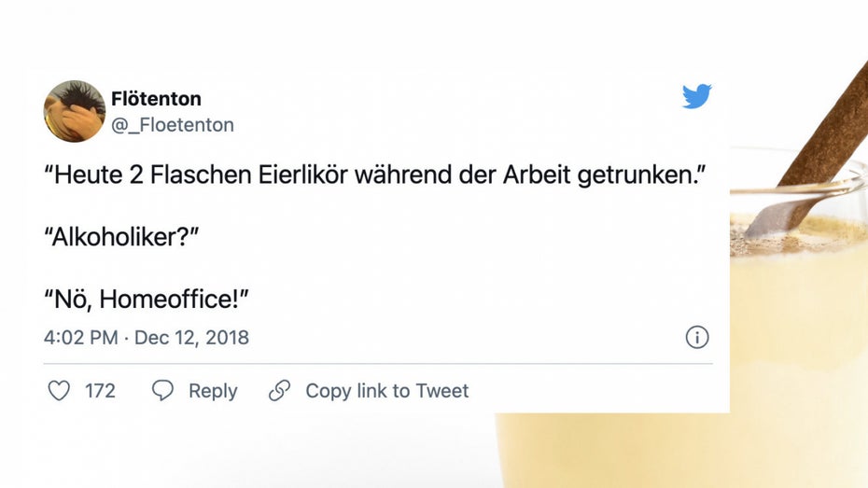Click the reply speech bubble icon

pyautogui.click(x=163, y=391)
